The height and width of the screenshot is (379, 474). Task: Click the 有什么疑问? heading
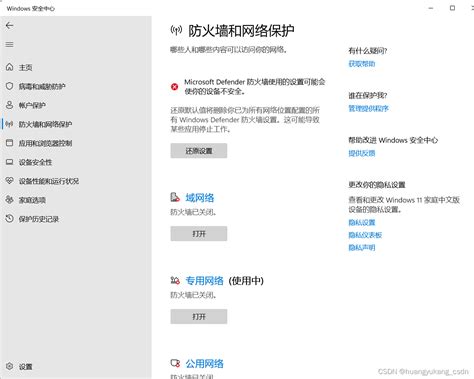(x=368, y=51)
